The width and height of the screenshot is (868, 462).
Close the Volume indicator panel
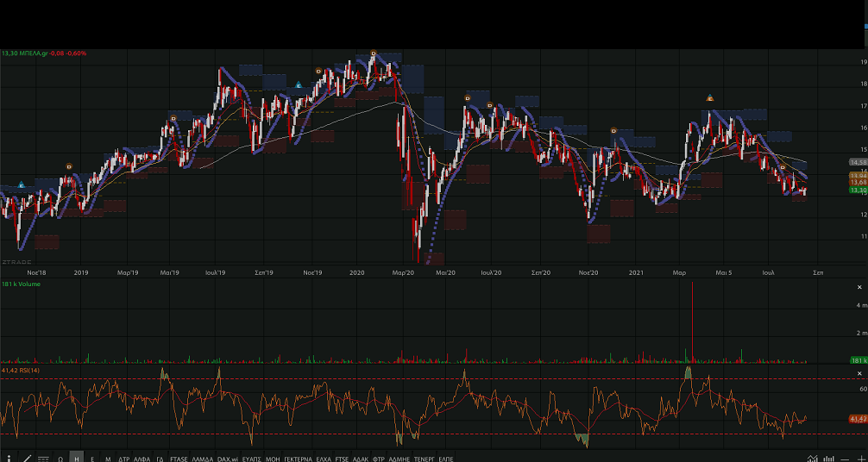point(859,287)
